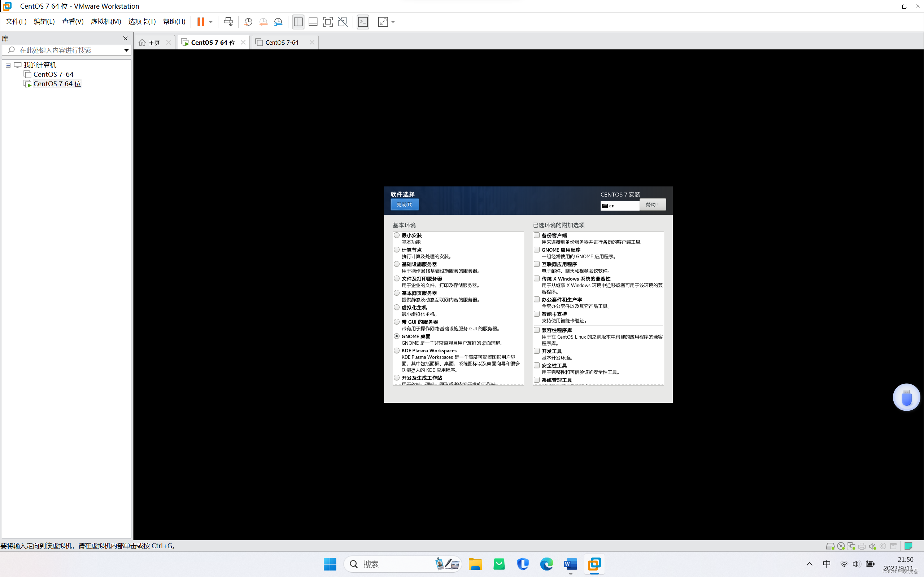Take a snapshot of this VM

[248, 22]
